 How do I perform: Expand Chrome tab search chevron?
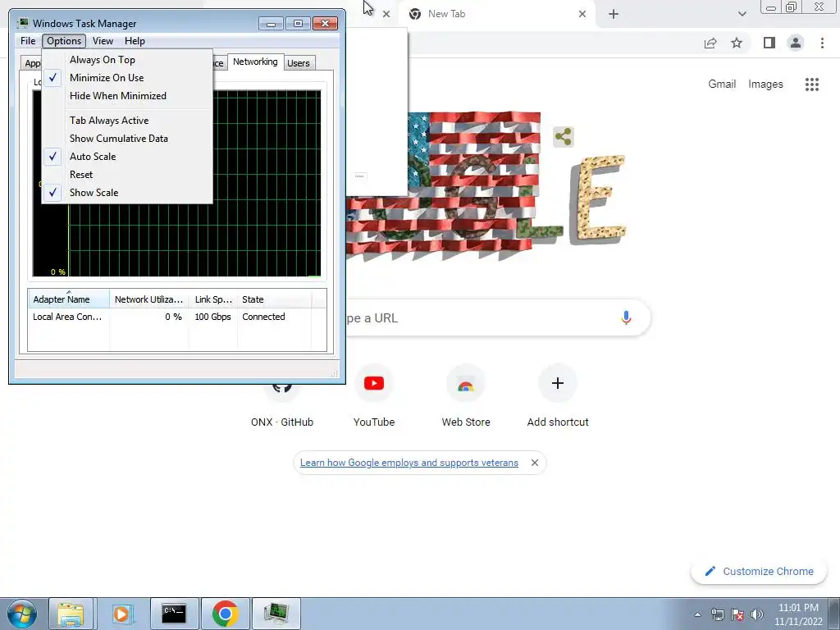pos(742,14)
